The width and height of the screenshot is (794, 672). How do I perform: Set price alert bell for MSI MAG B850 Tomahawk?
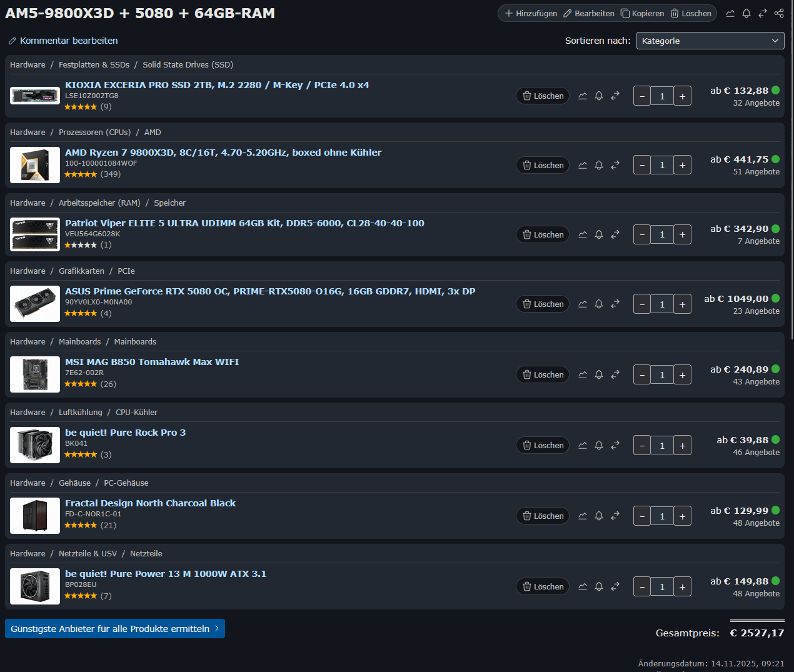(x=599, y=374)
